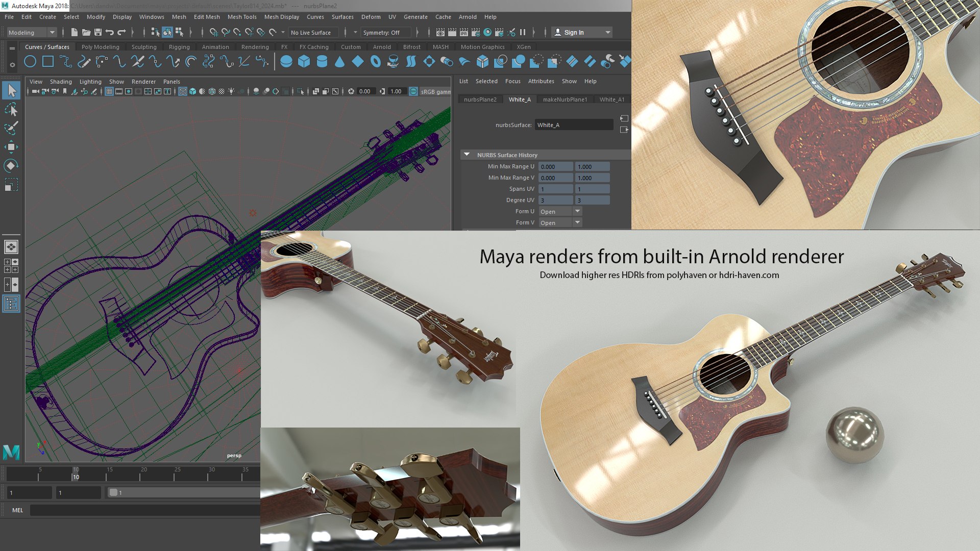The height and width of the screenshot is (551, 980).
Task: Open the Create menu
Action: (47, 17)
